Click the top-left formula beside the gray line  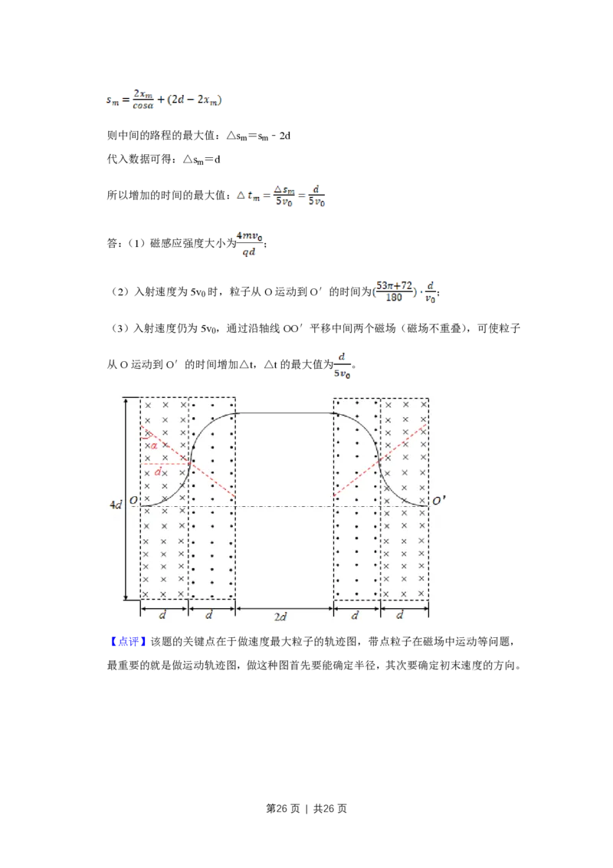[162, 100]
